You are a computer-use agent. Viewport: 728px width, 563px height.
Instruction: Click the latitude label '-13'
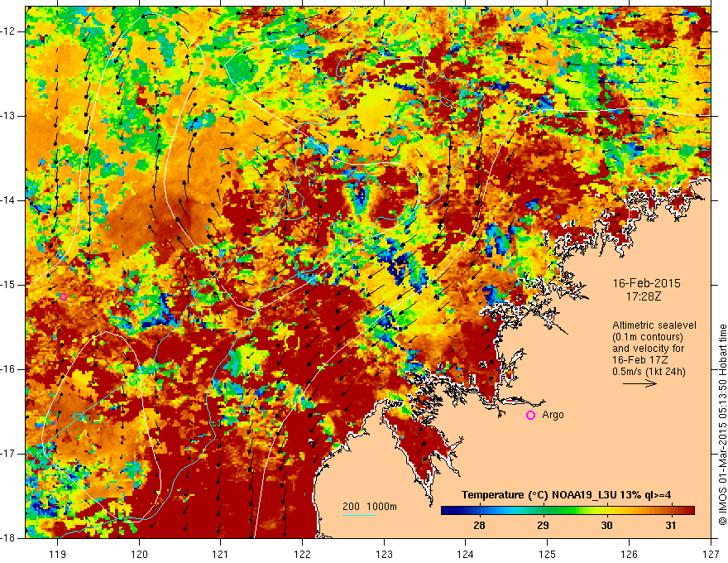(x=9, y=116)
